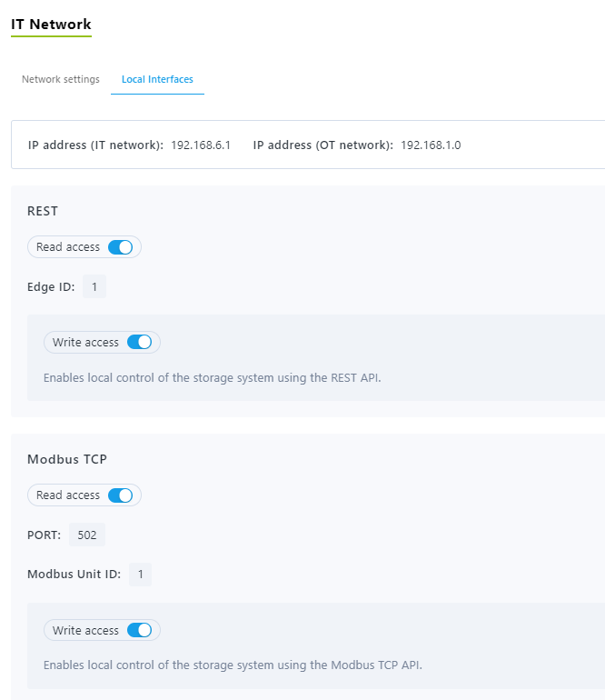605x700 pixels.
Task: Click the Modbus TCP API description text
Action: [233, 665]
